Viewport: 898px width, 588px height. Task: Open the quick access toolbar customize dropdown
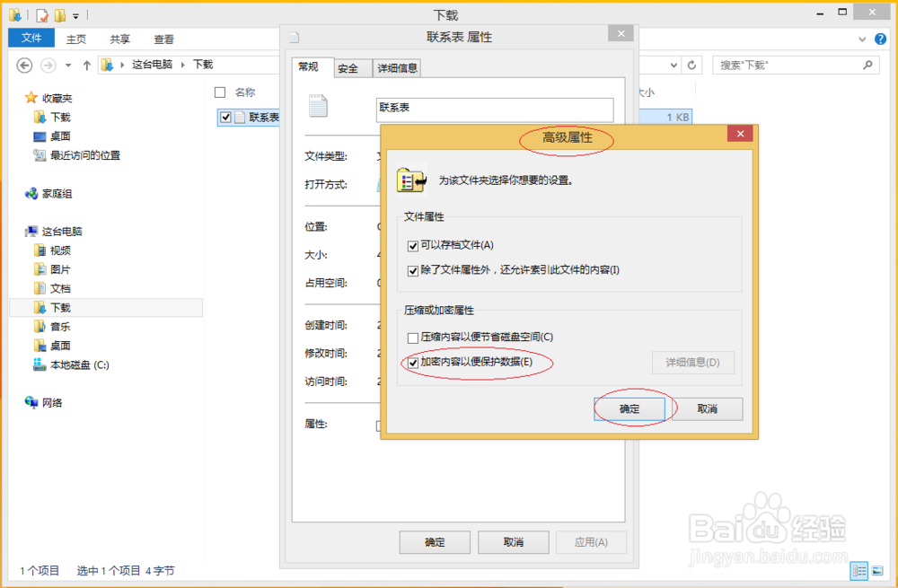point(75,16)
